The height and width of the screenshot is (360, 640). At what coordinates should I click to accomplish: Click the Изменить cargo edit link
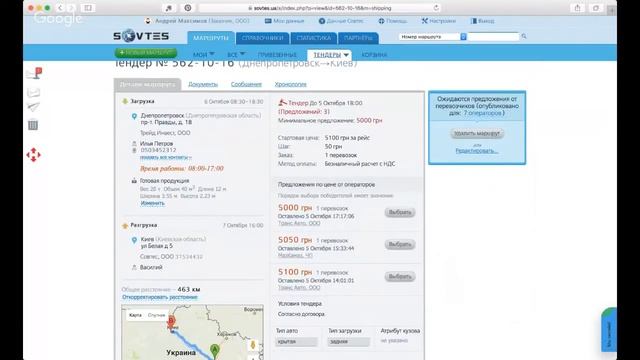tap(153, 203)
